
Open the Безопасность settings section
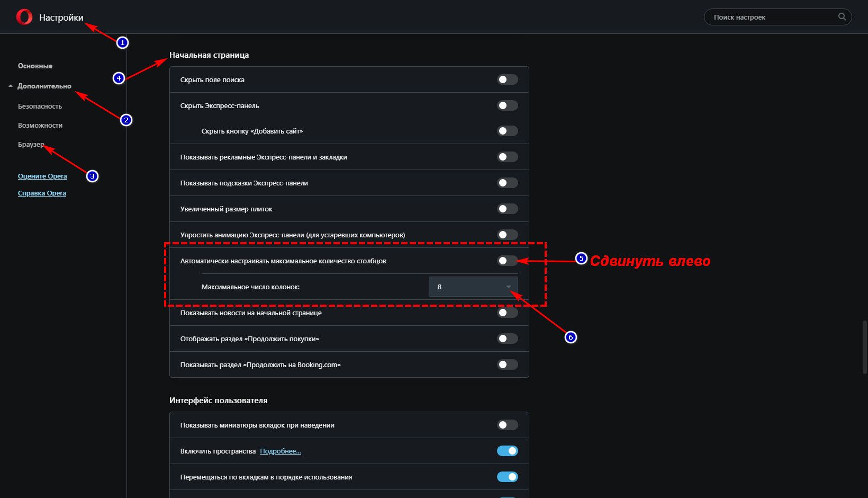tap(40, 106)
